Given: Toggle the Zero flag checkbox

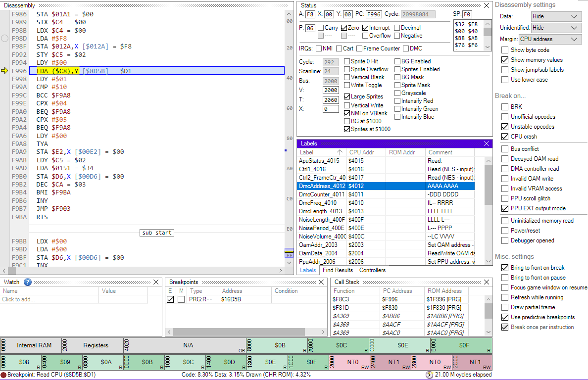Looking at the screenshot, I should 344,28.
